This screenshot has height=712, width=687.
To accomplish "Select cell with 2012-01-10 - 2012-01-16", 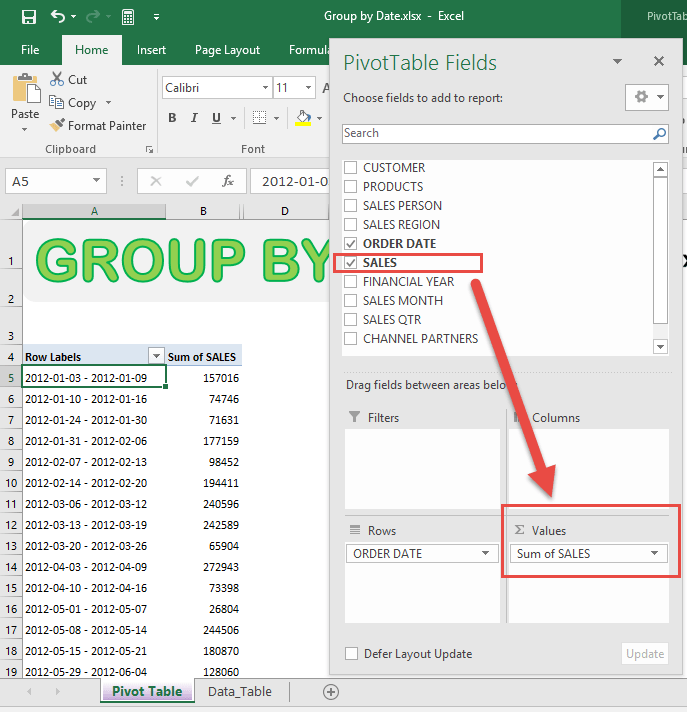I will click(x=94, y=399).
